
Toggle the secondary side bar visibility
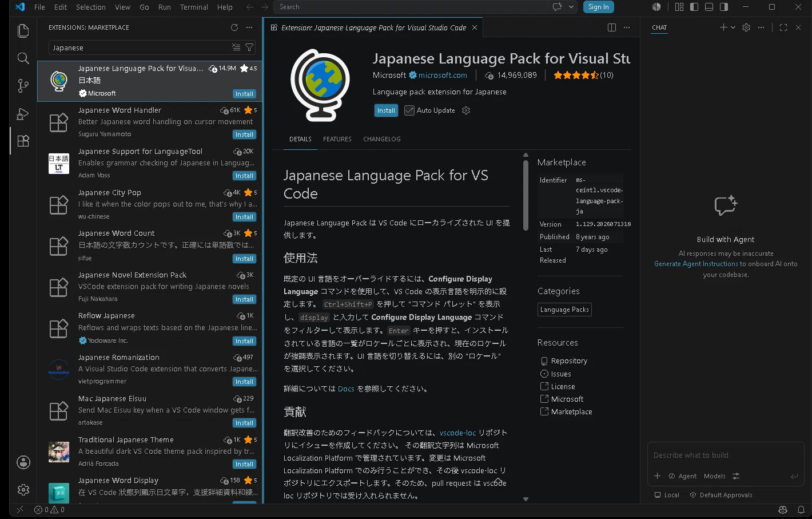[724, 7]
